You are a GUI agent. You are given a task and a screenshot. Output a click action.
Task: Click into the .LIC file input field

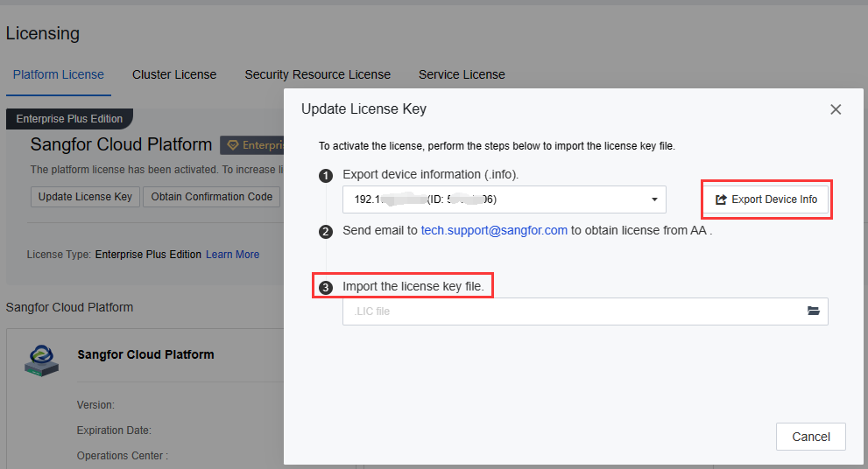tap(569, 311)
